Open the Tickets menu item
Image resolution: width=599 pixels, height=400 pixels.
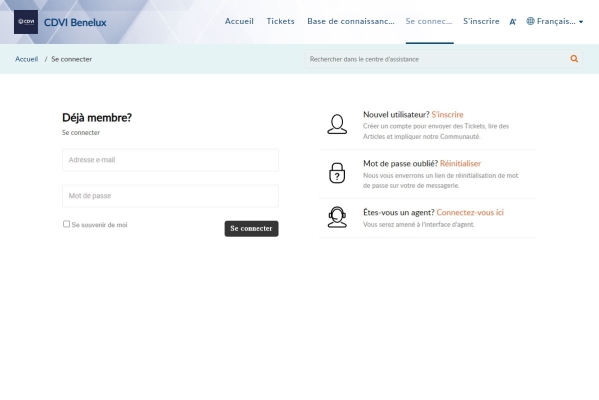click(x=280, y=21)
